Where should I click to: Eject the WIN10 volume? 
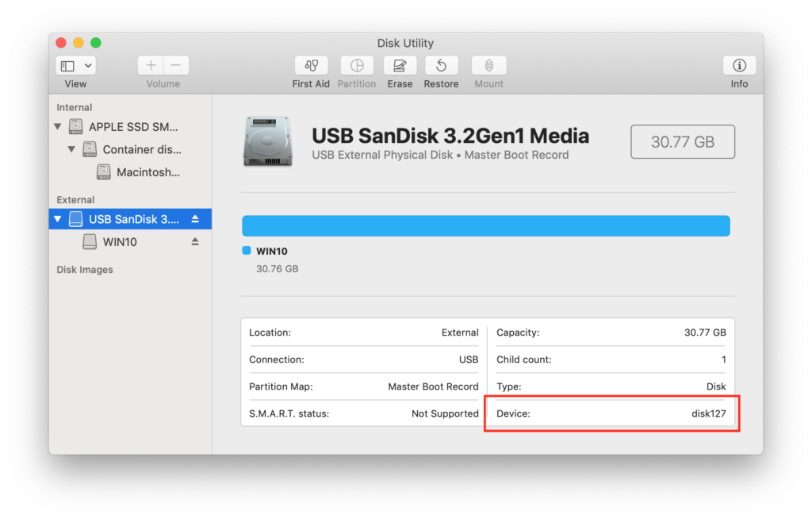click(x=195, y=241)
